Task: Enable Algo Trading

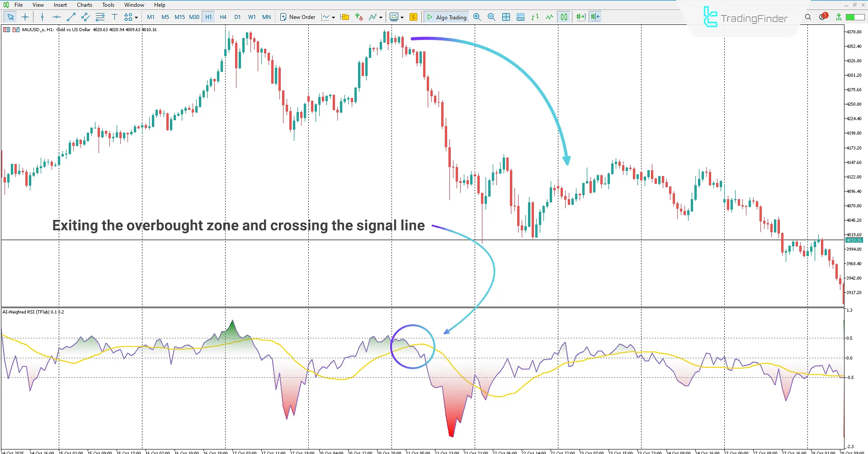Action: 446,17
